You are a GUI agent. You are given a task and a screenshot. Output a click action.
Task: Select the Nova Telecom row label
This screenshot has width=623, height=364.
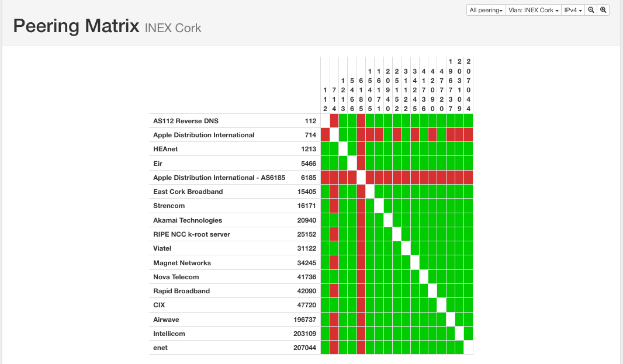pos(176,277)
